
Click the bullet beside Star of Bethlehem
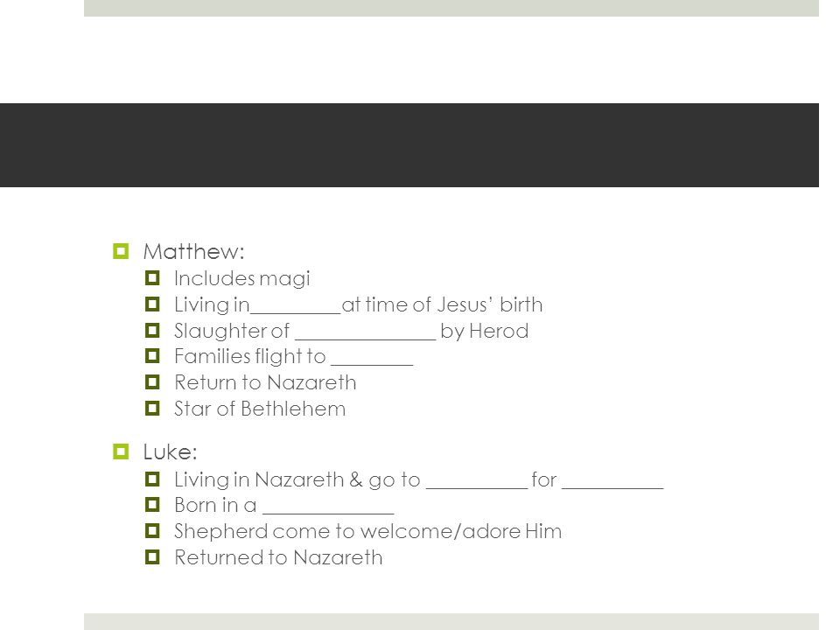(152, 409)
